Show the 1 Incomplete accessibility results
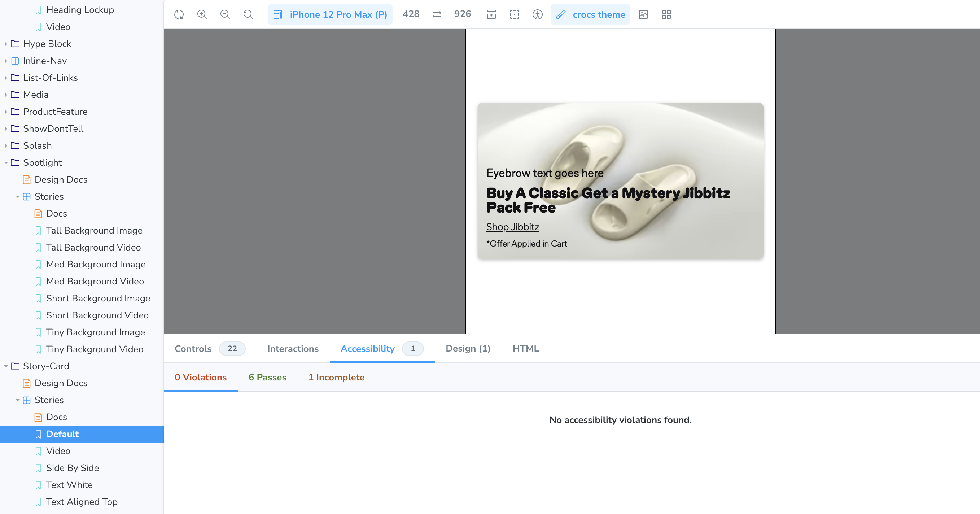This screenshot has height=514, width=980. point(336,377)
